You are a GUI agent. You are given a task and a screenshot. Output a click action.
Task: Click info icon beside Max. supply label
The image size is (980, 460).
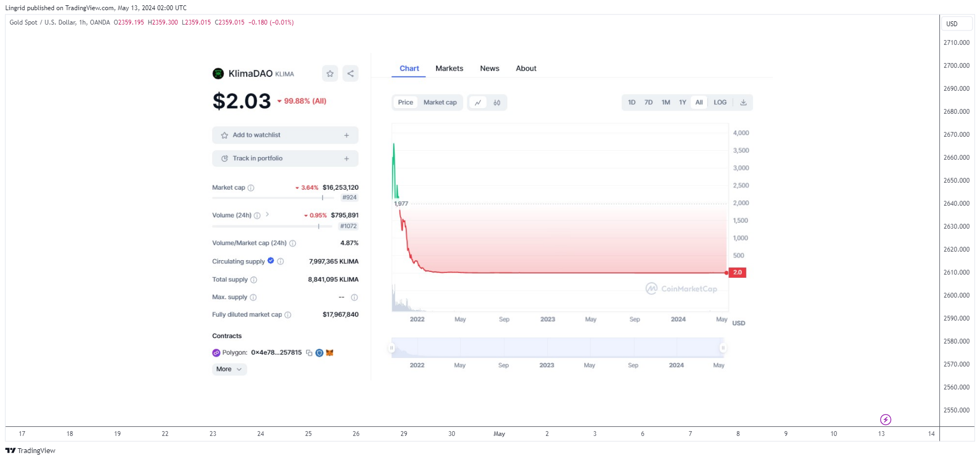tap(253, 298)
